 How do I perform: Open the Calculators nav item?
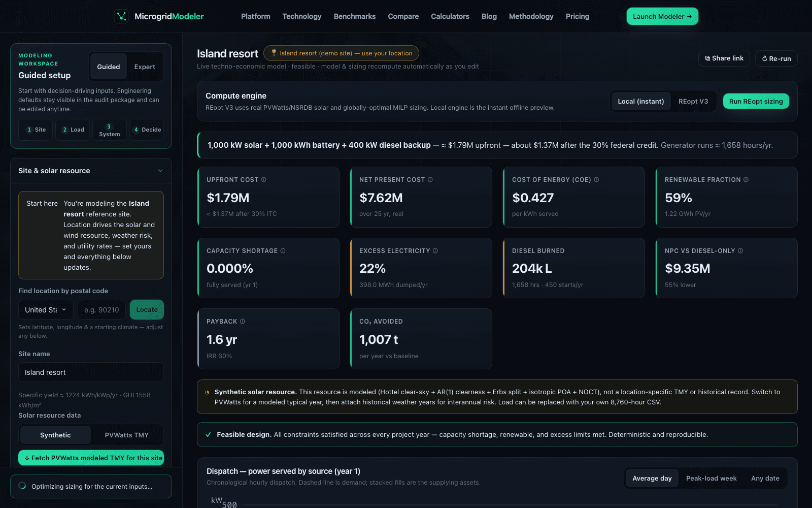(450, 16)
